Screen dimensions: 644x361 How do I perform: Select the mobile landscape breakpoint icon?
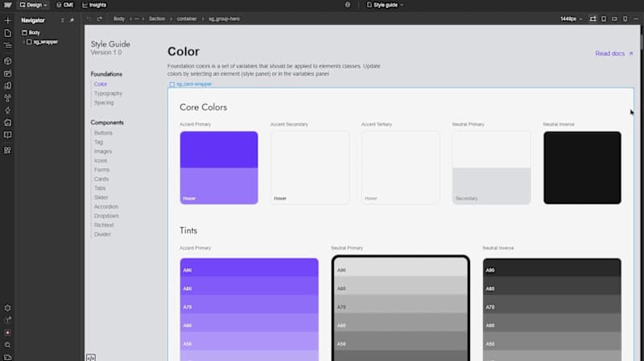614,19
